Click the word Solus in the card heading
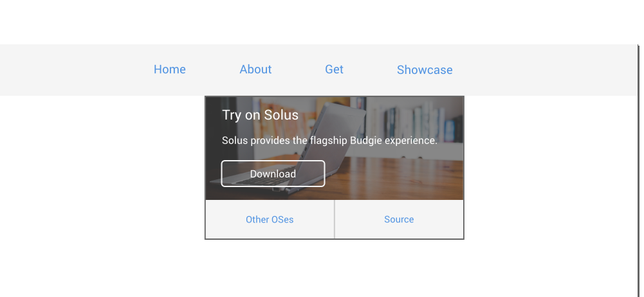Screen dimensions: 644x297 pyautogui.click(x=281, y=115)
